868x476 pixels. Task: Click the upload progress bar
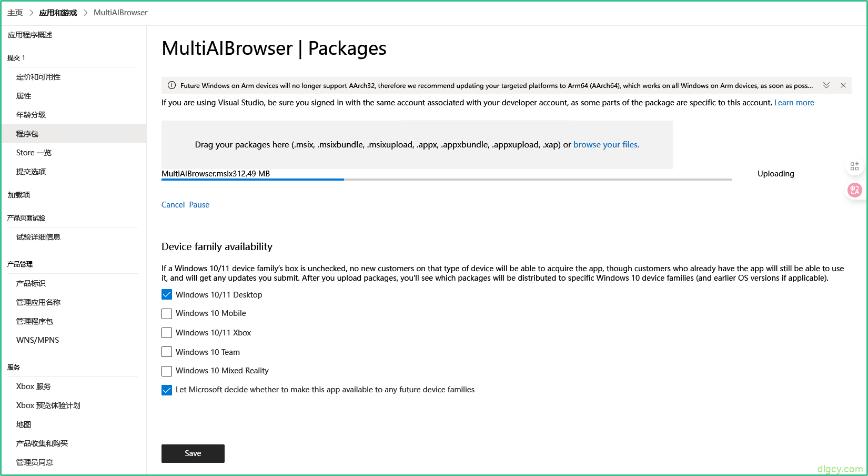pos(446,180)
